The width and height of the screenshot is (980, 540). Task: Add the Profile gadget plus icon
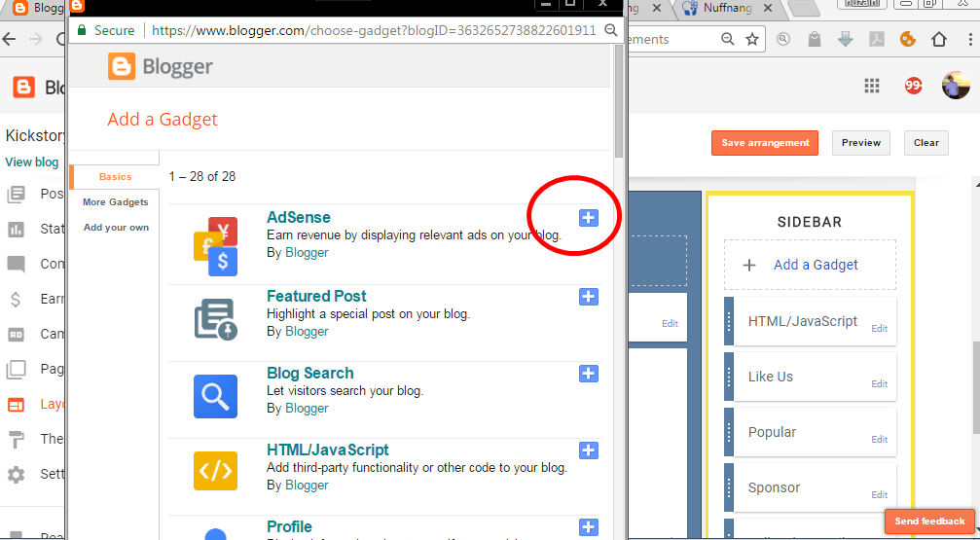click(x=588, y=527)
